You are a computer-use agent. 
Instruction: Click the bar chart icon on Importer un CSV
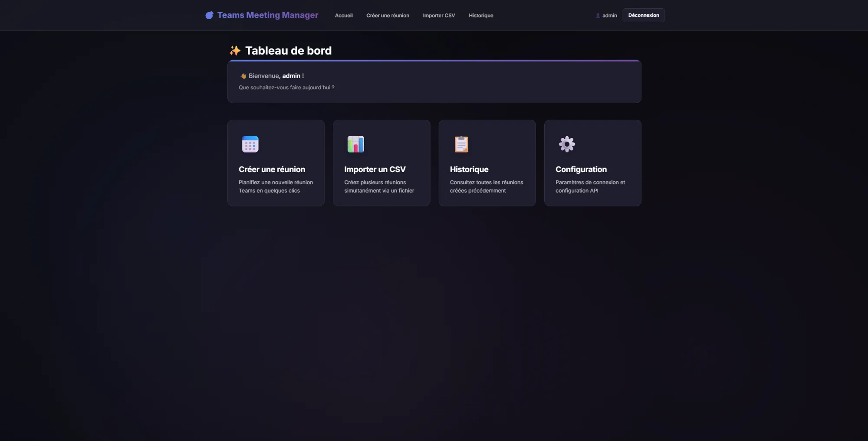tap(355, 144)
